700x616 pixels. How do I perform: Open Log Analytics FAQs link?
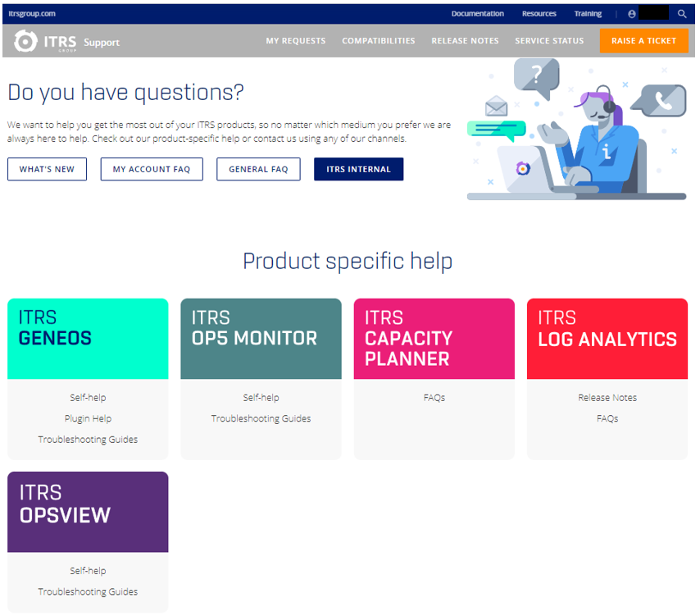607,418
